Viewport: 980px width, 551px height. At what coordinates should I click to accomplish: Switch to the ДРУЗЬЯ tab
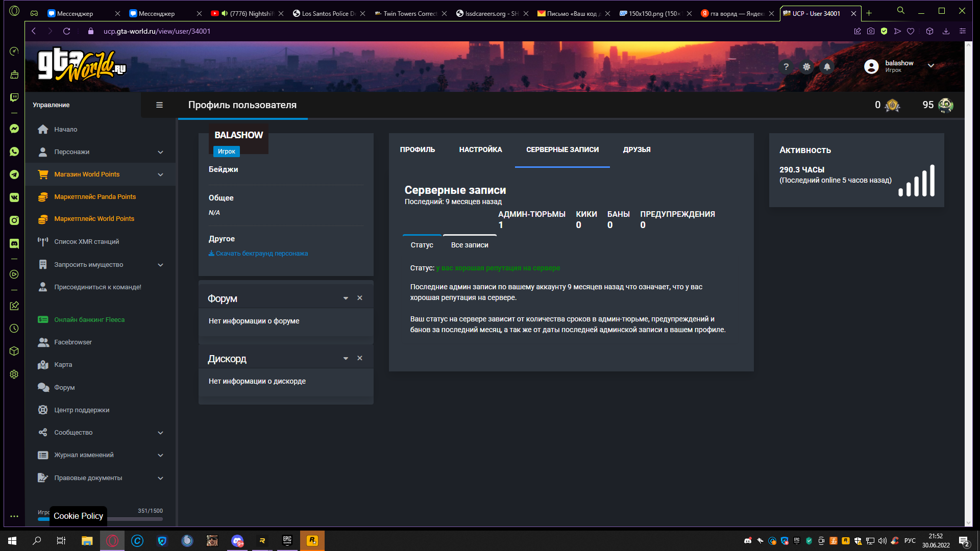pyautogui.click(x=636, y=149)
